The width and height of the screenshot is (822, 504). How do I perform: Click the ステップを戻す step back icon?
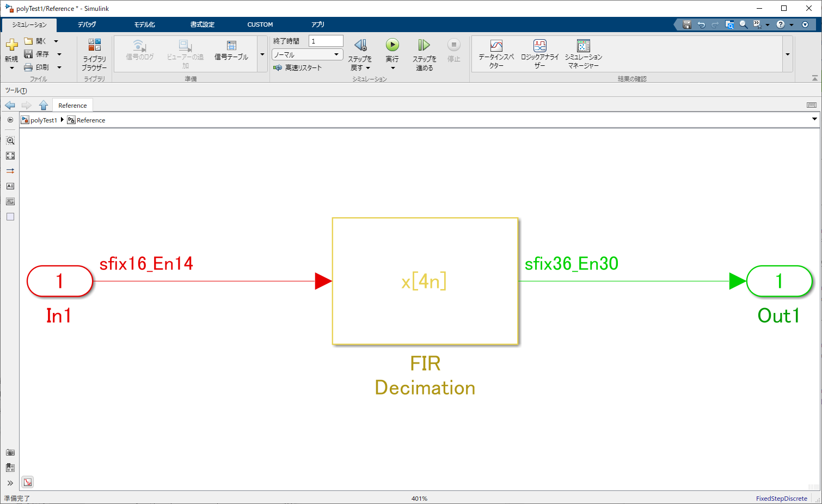coord(360,45)
